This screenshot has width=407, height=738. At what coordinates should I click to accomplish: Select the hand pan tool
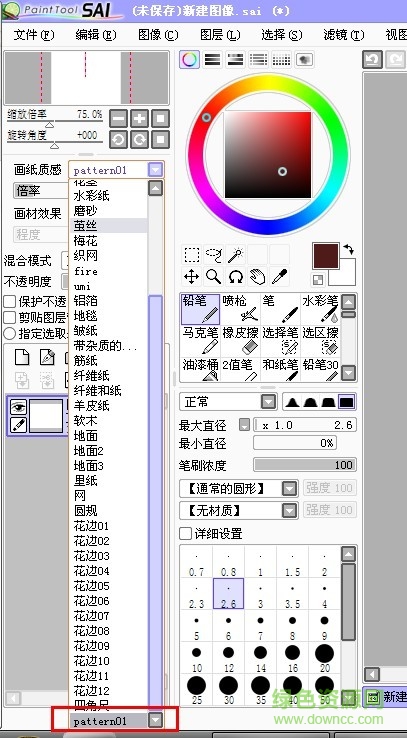click(x=257, y=277)
